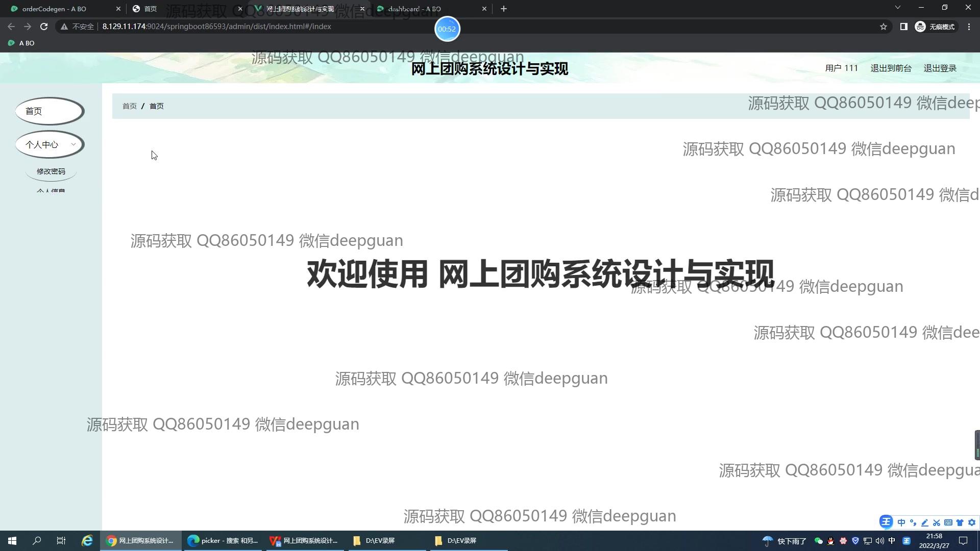Open the IME skin shirt icon
980x551 pixels.
pos(960,522)
